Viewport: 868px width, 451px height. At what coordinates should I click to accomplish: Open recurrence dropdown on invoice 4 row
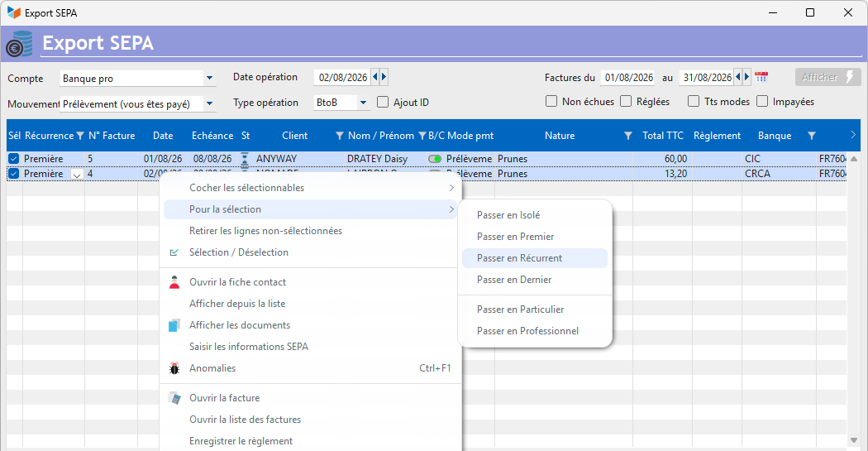click(x=77, y=175)
